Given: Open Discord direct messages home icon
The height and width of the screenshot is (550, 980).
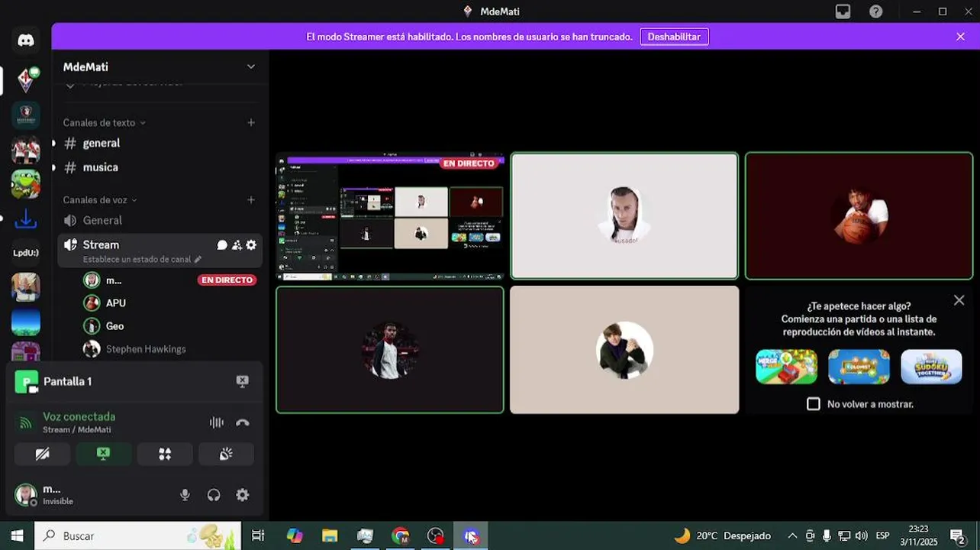Looking at the screenshot, I should (26, 40).
